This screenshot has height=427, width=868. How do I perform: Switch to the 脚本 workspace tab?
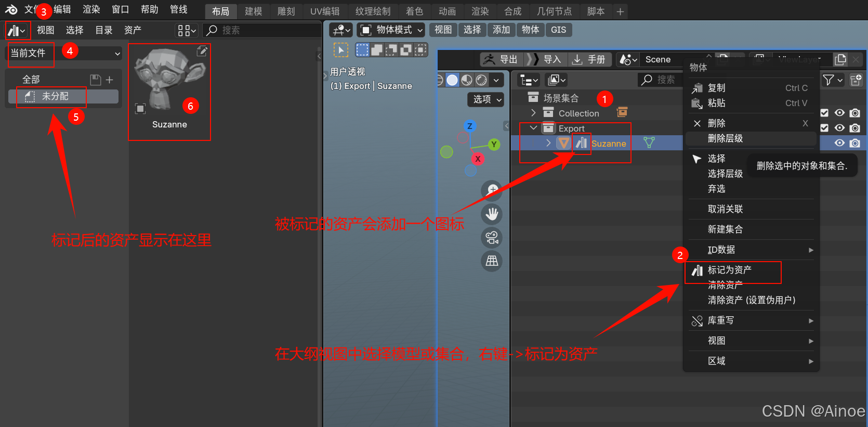(596, 11)
